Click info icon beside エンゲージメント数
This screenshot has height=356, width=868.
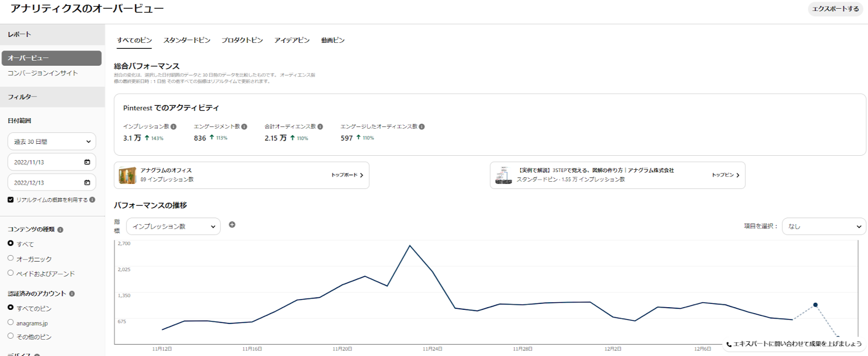pos(244,126)
